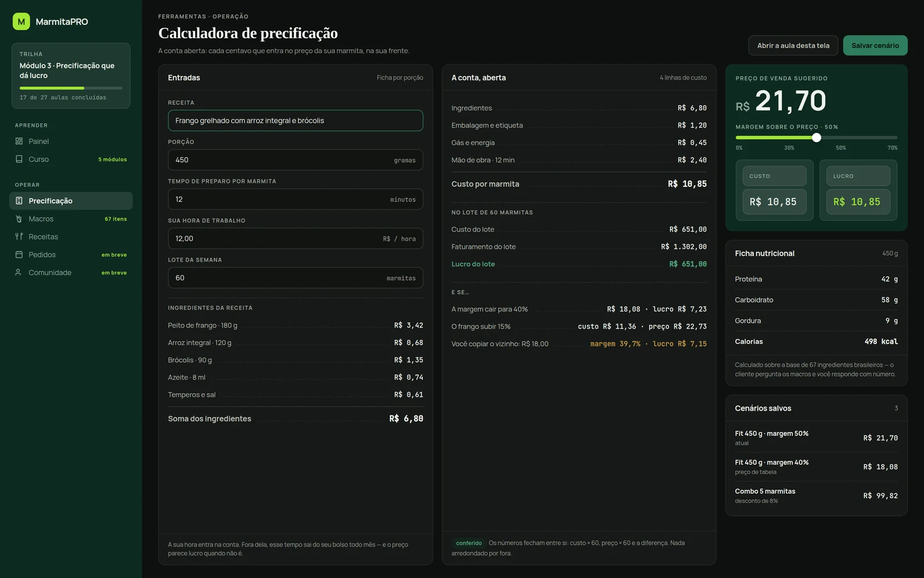Screen dimensions: 924x578
Task: Click the Embalagem e etiqueta cost line
Action: click(579, 125)
